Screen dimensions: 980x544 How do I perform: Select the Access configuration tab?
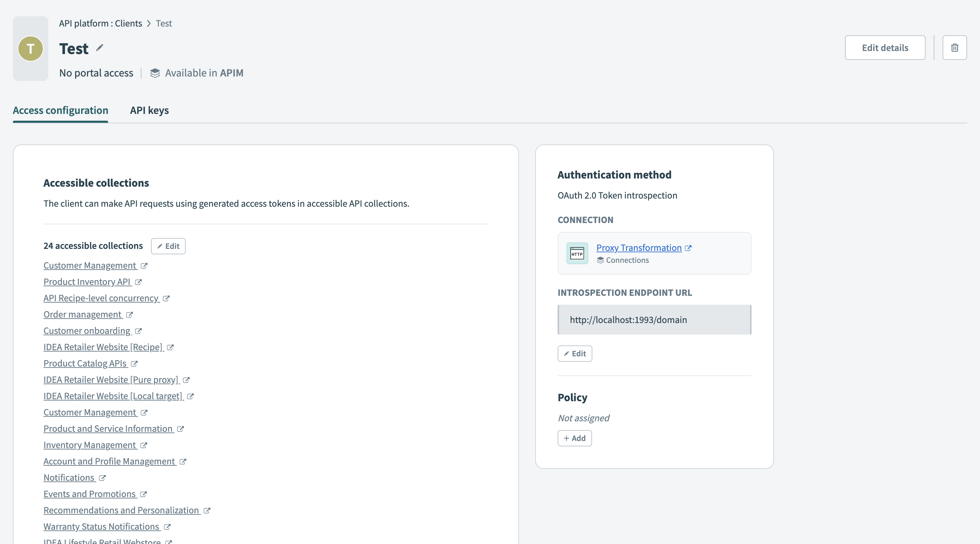(x=60, y=110)
